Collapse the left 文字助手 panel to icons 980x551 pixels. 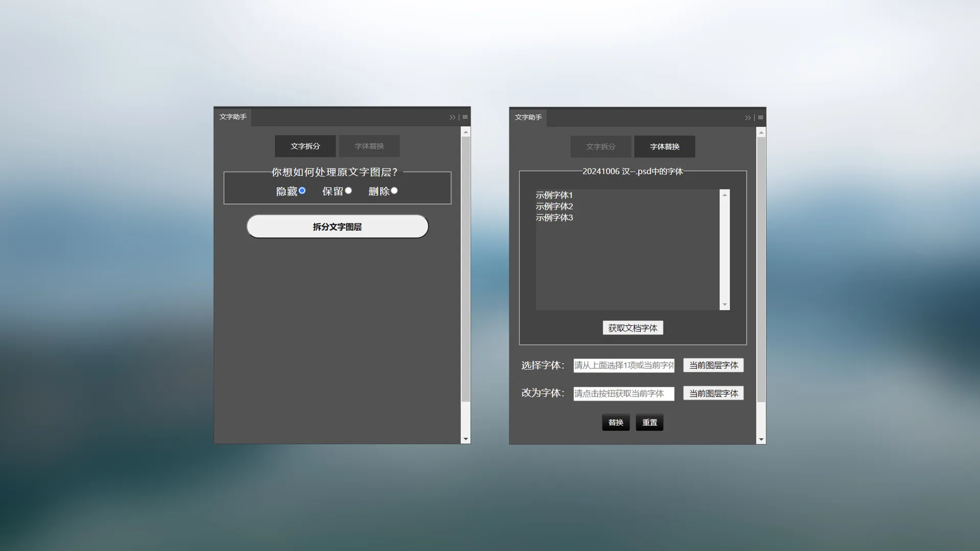452,117
